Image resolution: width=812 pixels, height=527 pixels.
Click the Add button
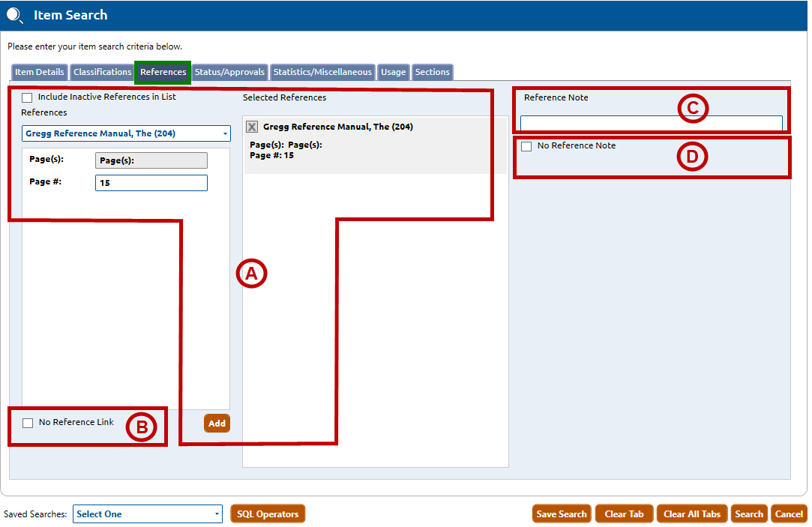(217, 424)
